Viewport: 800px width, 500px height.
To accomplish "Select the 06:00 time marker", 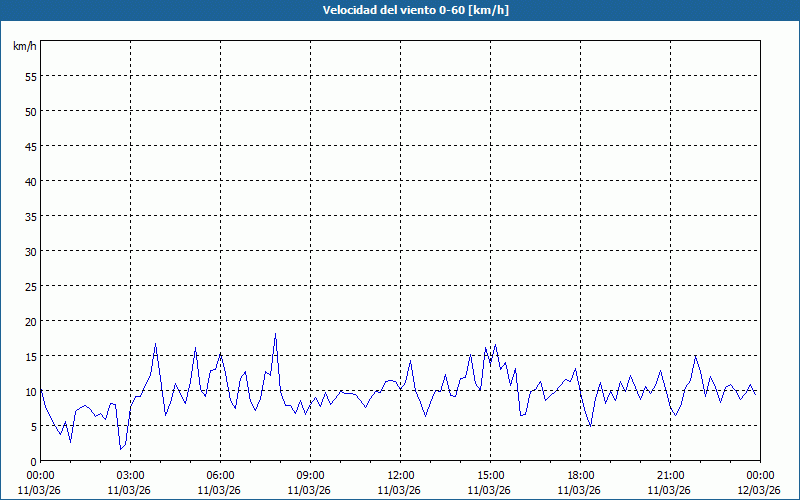I will 220,475.
